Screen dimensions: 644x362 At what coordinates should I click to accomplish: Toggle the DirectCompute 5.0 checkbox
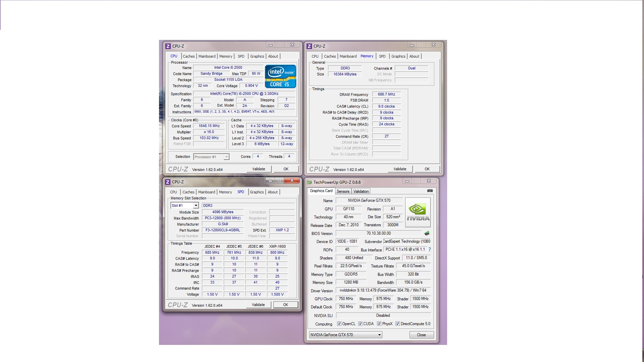pyautogui.click(x=397, y=324)
